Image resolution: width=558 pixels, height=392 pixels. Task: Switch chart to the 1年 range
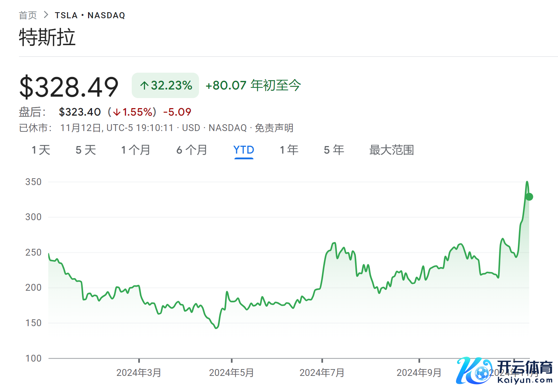(x=289, y=150)
